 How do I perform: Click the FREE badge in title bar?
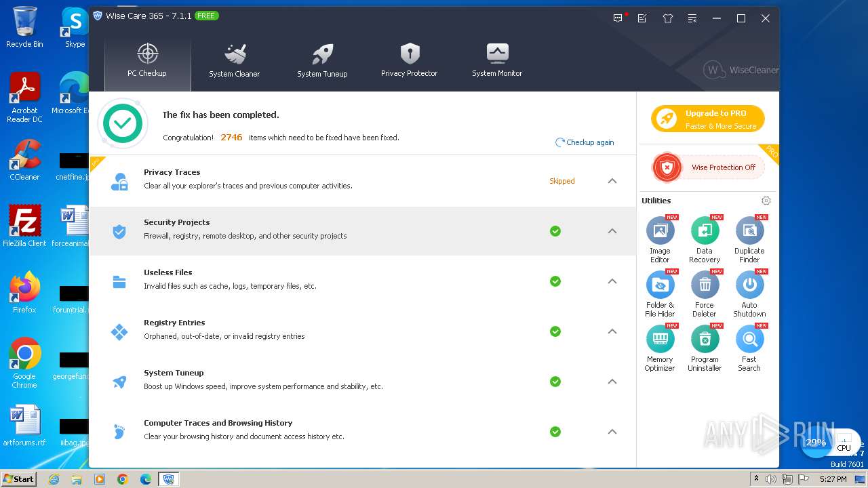click(207, 16)
